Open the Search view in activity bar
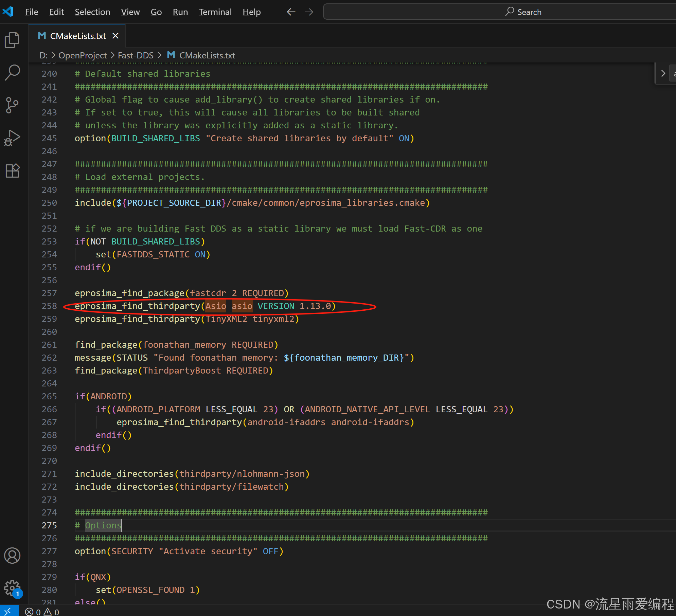676x616 pixels. coord(12,72)
